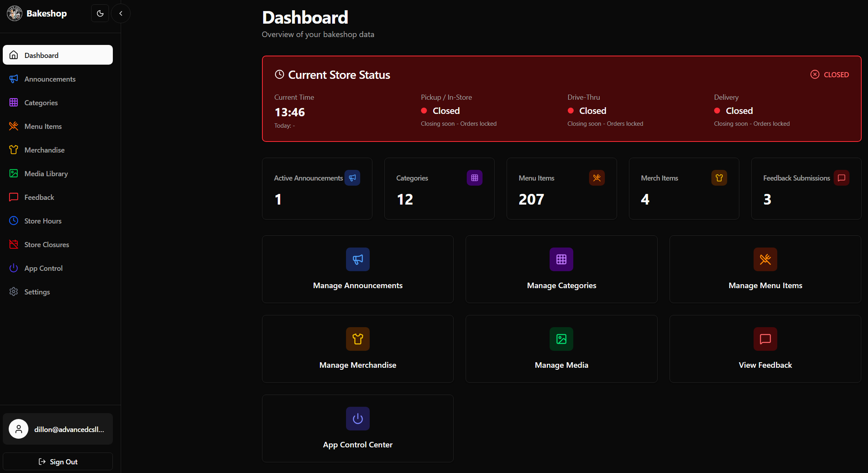Click the App Control sidebar text

(43, 268)
